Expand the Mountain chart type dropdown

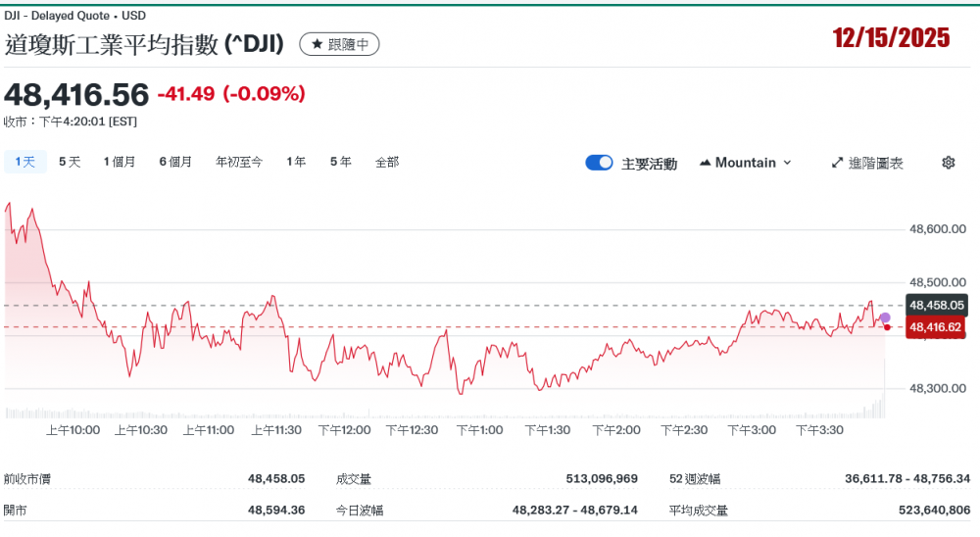745,163
